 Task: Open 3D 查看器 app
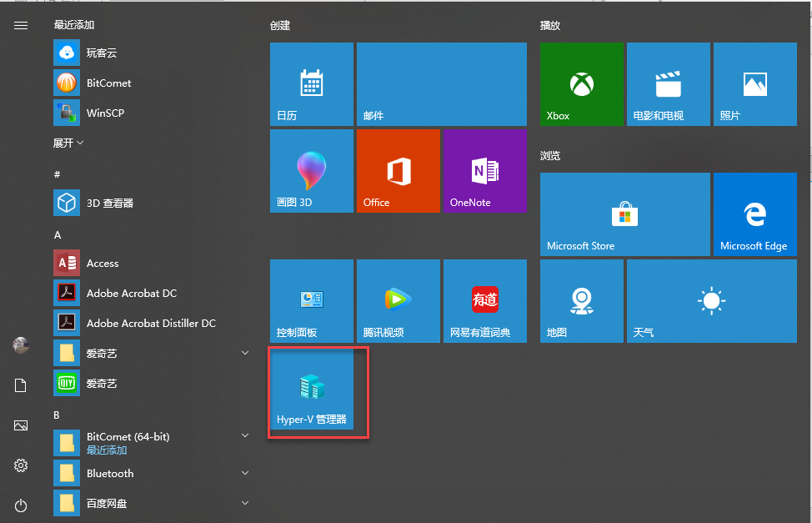coord(153,203)
